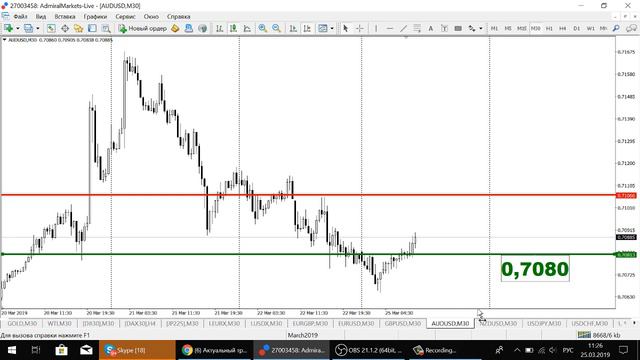Open the Strategy Tester
This screenshot has height=360, width=640.
[106, 28]
